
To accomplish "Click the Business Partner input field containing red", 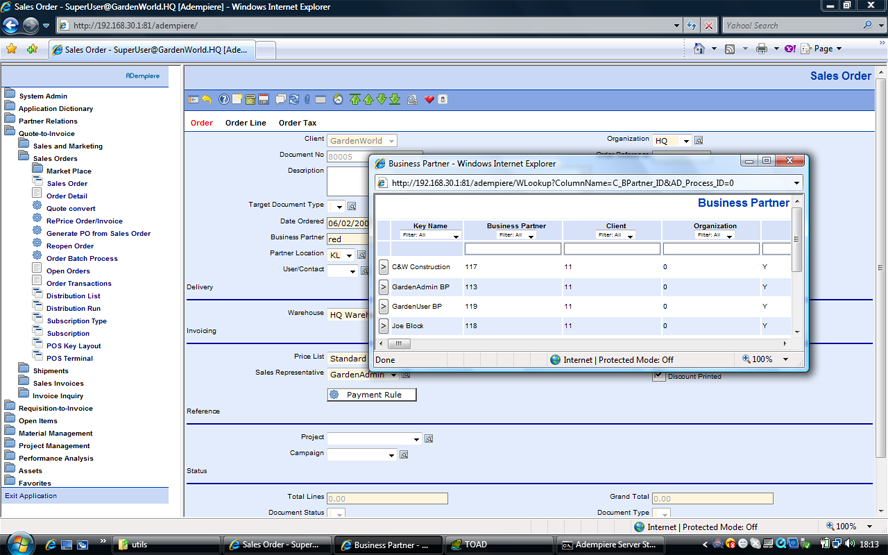I will [348, 239].
